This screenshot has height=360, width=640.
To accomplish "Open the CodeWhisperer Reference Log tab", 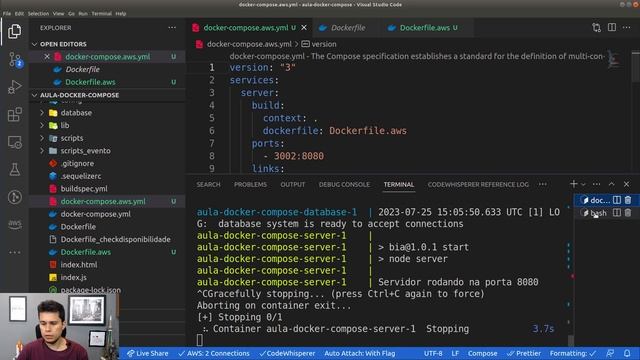I will pyautogui.click(x=478, y=184).
